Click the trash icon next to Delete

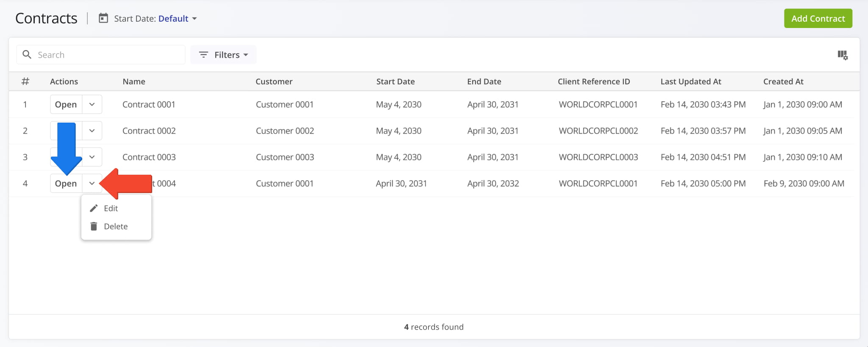point(94,227)
